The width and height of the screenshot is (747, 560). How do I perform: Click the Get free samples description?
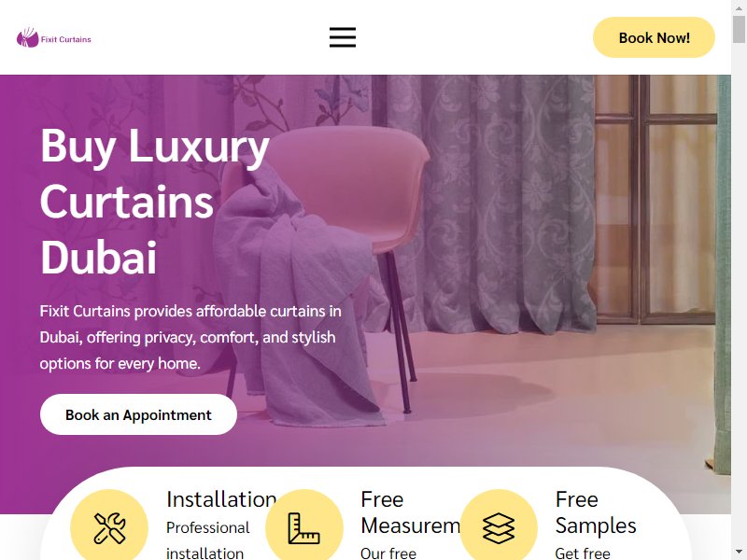coord(583,553)
